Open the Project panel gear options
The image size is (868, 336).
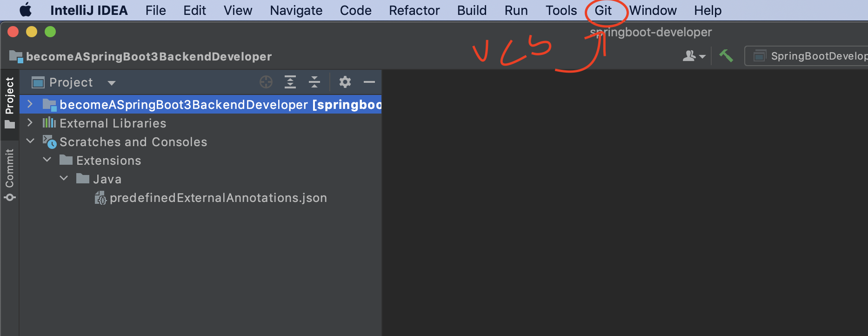(x=345, y=82)
